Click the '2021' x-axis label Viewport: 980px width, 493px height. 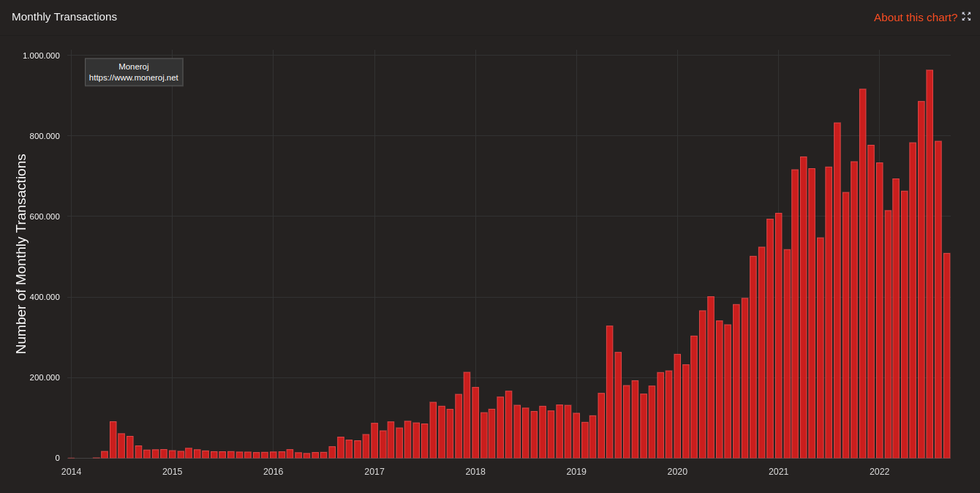(778, 472)
